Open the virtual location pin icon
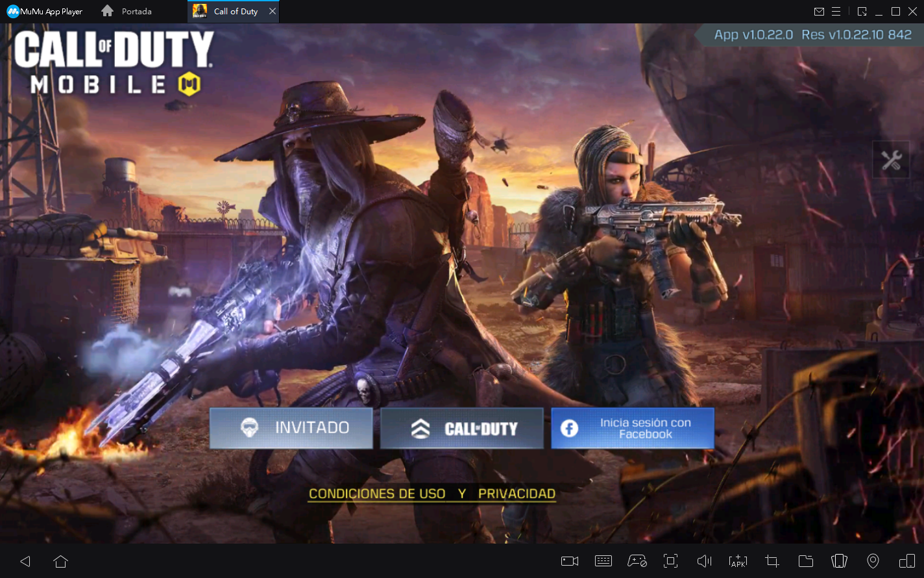 click(x=873, y=561)
